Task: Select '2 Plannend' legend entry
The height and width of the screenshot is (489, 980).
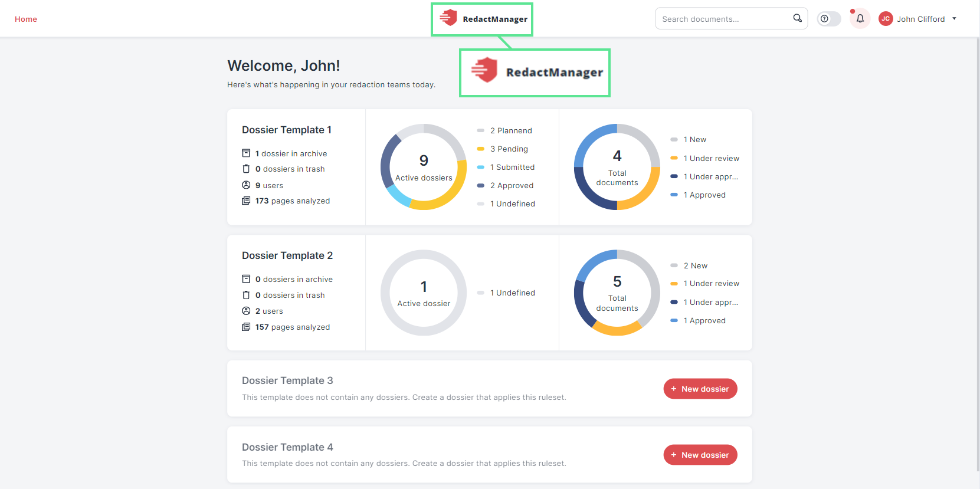Action: (505, 130)
